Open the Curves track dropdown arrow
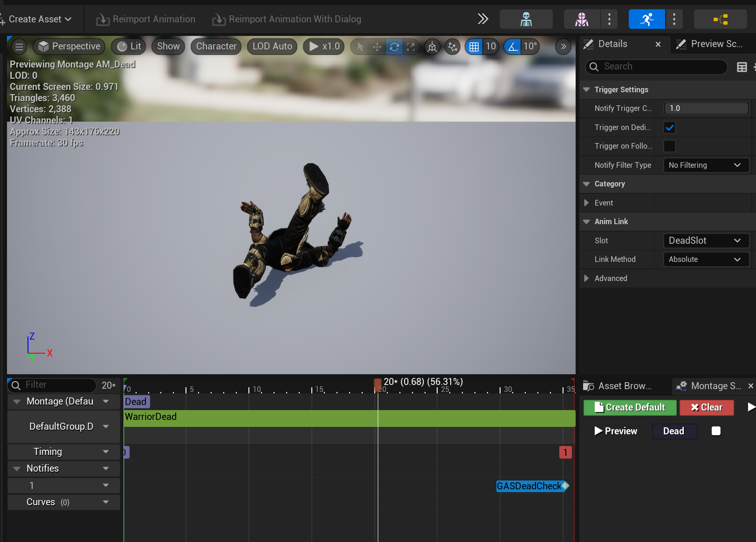This screenshot has height=542, width=756. 106,502
